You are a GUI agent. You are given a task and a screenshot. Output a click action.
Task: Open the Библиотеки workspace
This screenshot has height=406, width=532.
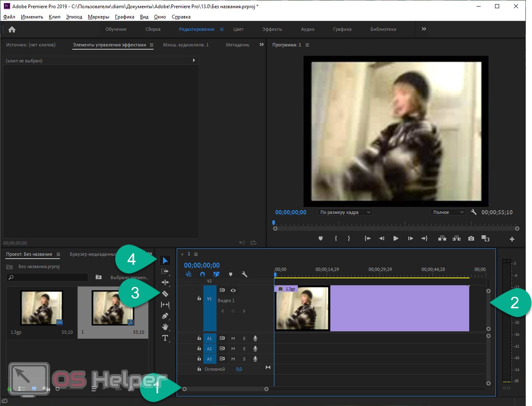[x=383, y=29]
